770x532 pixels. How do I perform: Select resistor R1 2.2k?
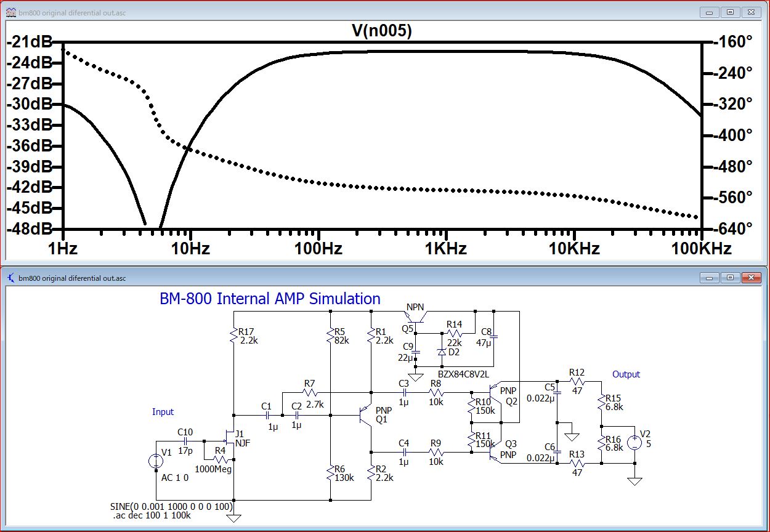[370, 336]
